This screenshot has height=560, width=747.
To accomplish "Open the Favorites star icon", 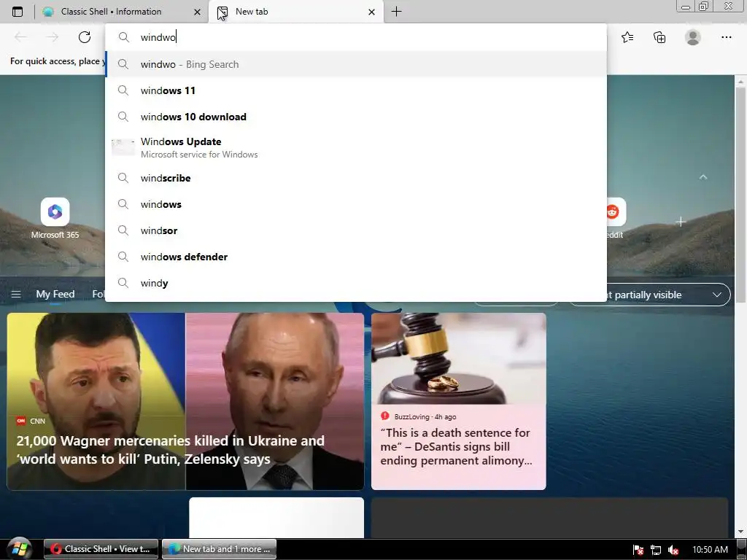I will point(627,37).
